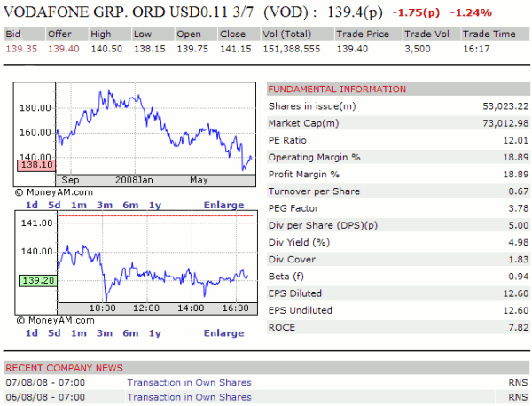Viewport: 532px width, 406px height.
Task: Click the intraday price chart image
Action: point(136,262)
